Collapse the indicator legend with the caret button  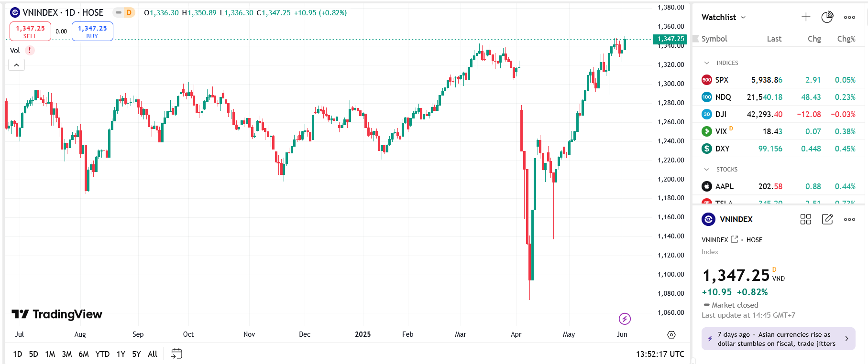tap(16, 65)
